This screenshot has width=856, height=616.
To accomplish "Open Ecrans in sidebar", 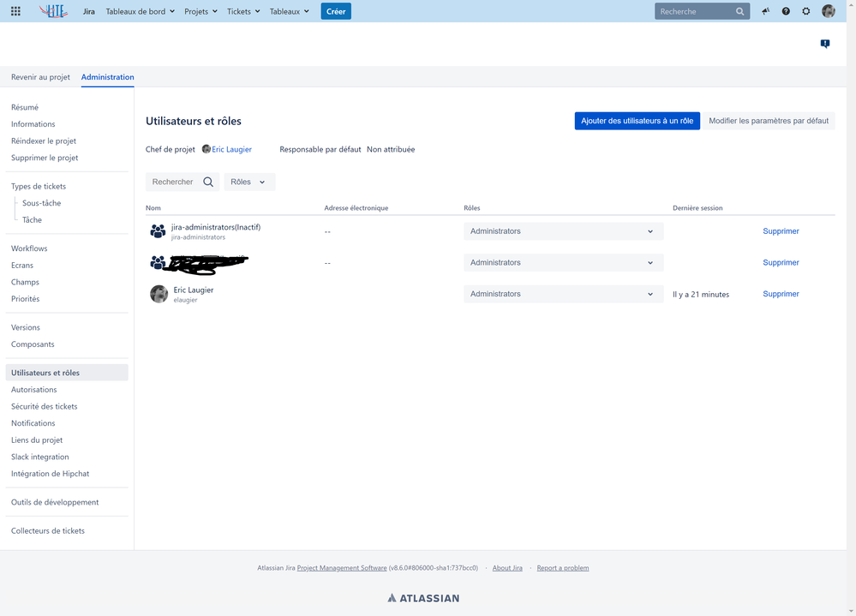I will click(21, 266).
